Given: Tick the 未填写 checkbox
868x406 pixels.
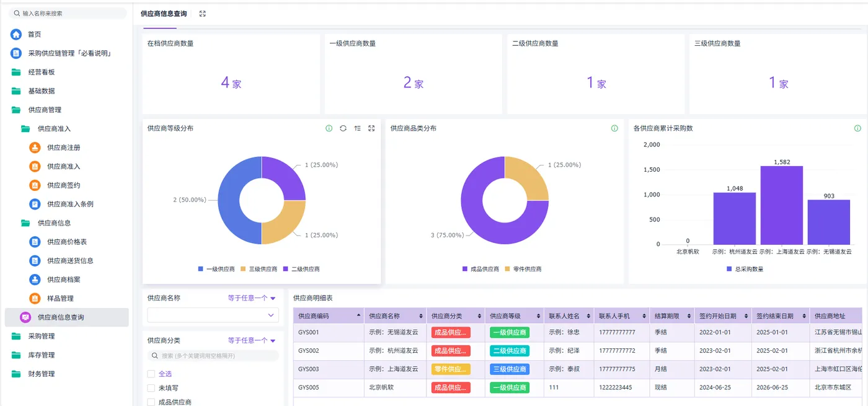Looking at the screenshot, I should click(x=151, y=388).
